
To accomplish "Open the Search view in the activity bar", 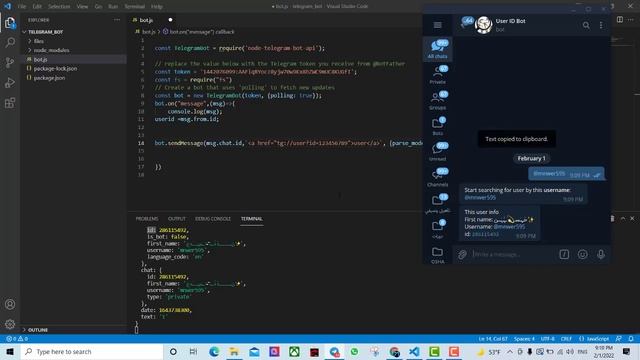I will (x=10, y=42).
